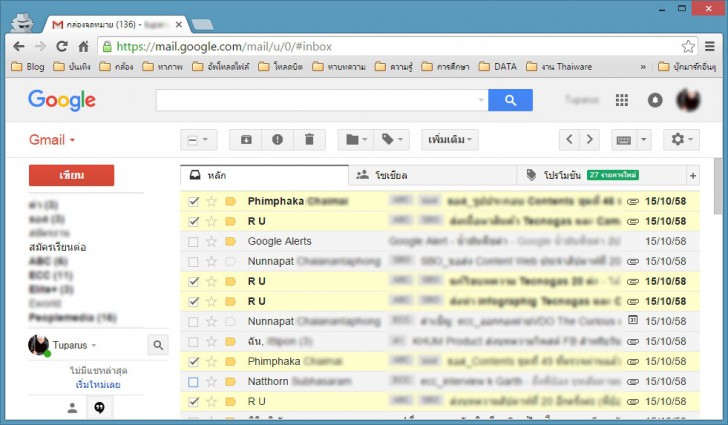Star the Natthorn message
Image resolution: width=728 pixels, height=425 pixels.
pyautogui.click(x=211, y=381)
